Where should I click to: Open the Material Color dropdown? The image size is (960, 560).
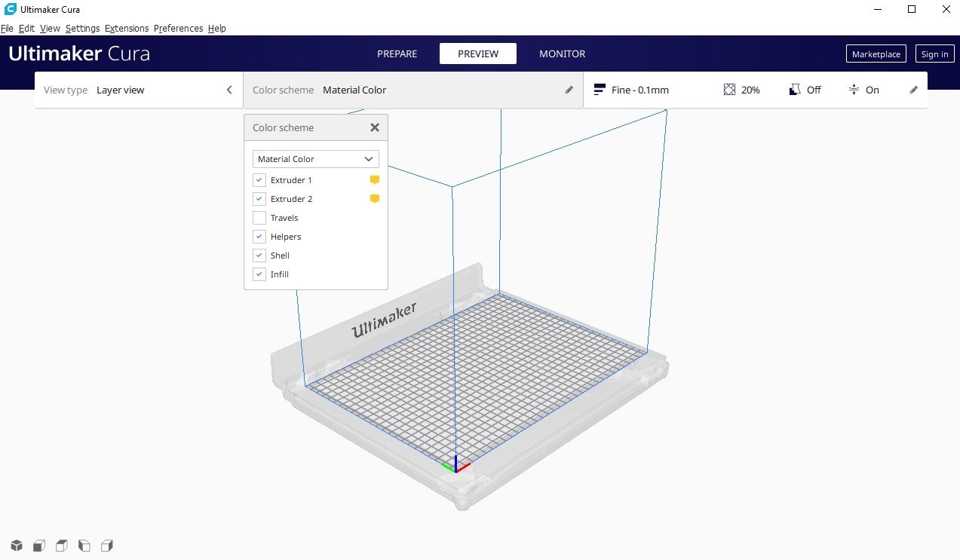[x=316, y=159]
